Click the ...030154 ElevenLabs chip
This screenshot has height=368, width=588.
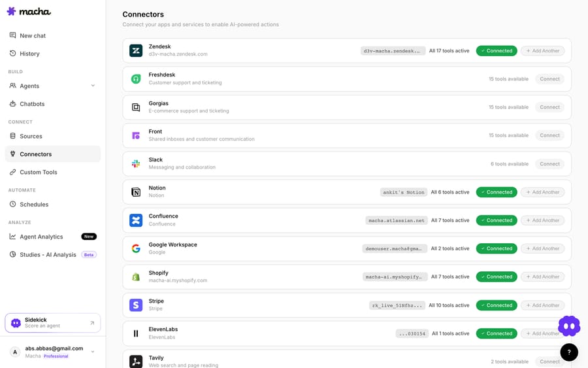(412, 333)
